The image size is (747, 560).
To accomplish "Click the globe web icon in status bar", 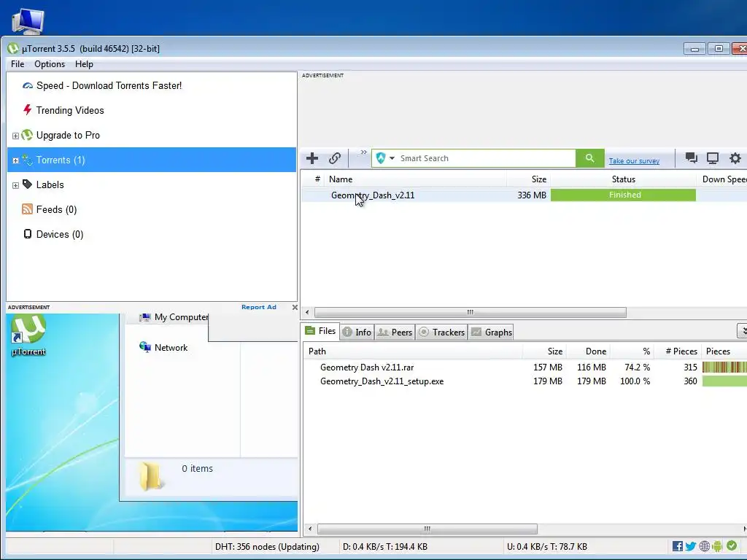I will [705, 546].
